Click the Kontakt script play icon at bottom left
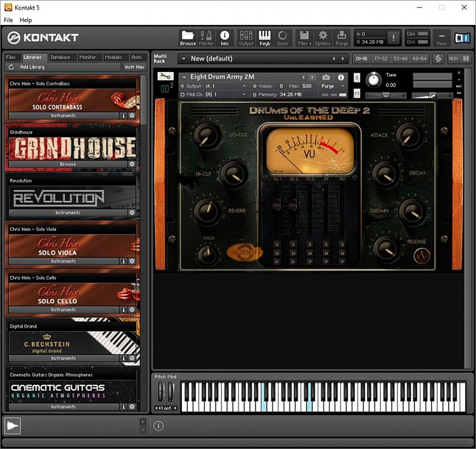Screen dimensions: 476x449 tap(12, 426)
